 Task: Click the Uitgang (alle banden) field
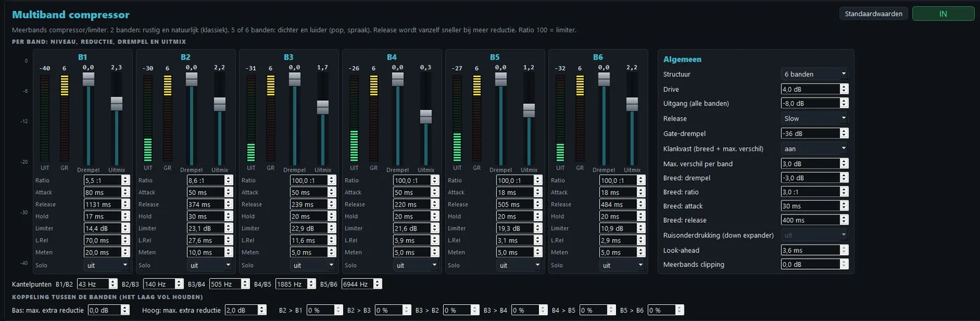click(815, 103)
